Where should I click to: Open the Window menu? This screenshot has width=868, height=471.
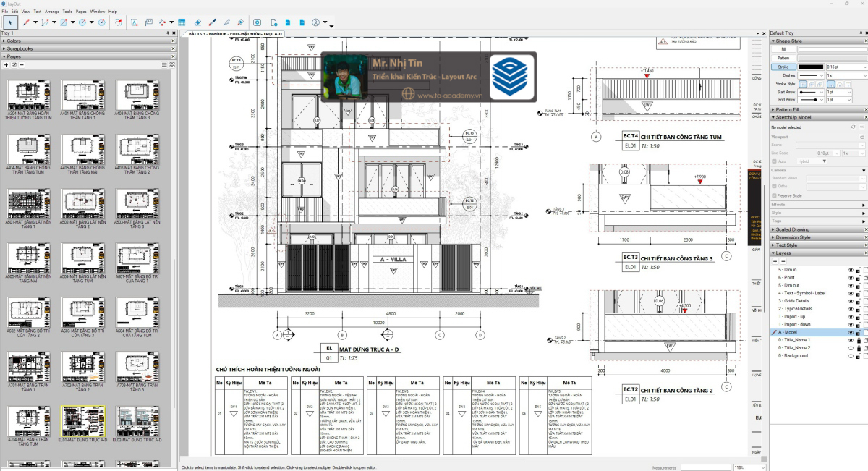[x=97, y=12]
